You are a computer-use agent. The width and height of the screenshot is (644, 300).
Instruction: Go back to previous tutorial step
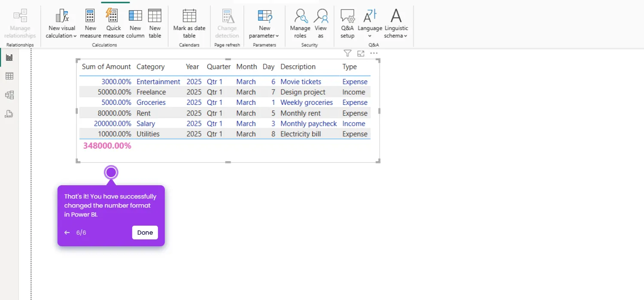click(x=67, y=233)
